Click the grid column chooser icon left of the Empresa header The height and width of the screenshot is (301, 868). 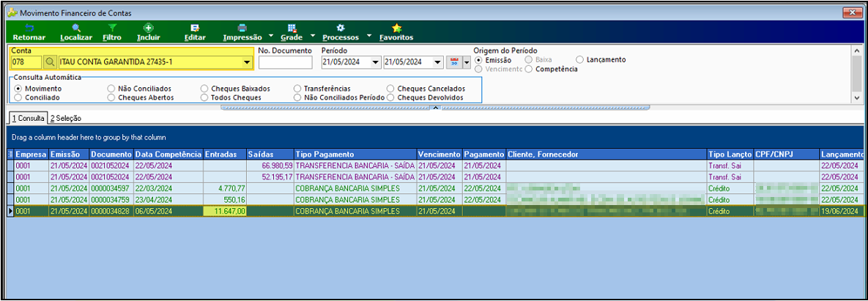tap(10, 155)
